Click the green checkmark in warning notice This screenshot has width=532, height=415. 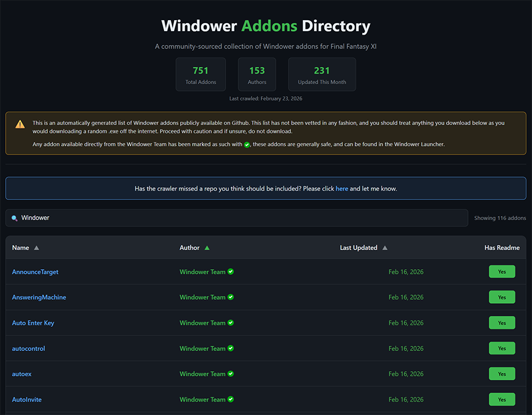247,145
